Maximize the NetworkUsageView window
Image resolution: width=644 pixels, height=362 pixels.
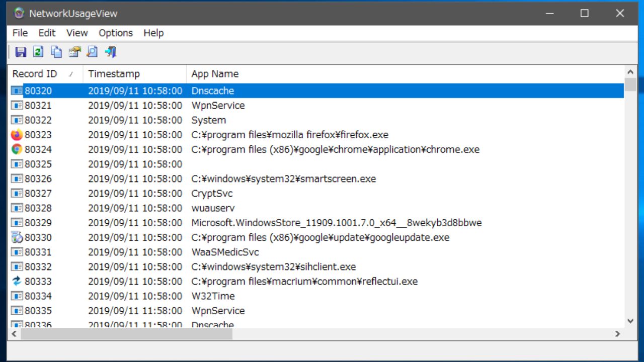pyautogui.click(x=585, y=13)
